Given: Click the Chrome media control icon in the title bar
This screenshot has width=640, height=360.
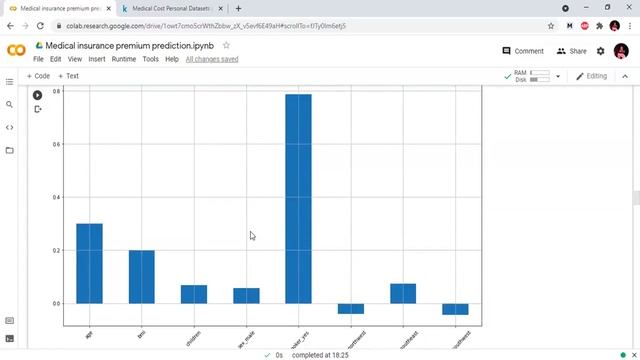Looking at the screenshot, I should (x=565, y=8).
